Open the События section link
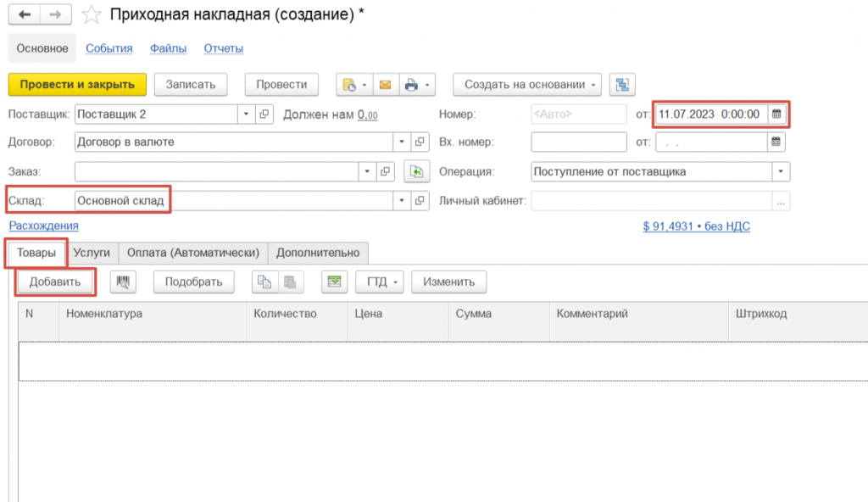This screenshot has width=868, height=502. (109, 48)
